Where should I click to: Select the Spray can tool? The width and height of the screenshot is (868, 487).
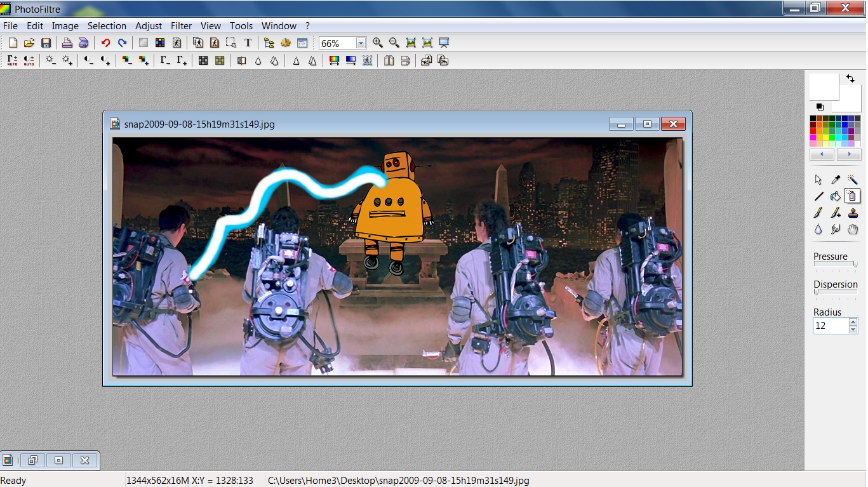pos(853,196)
